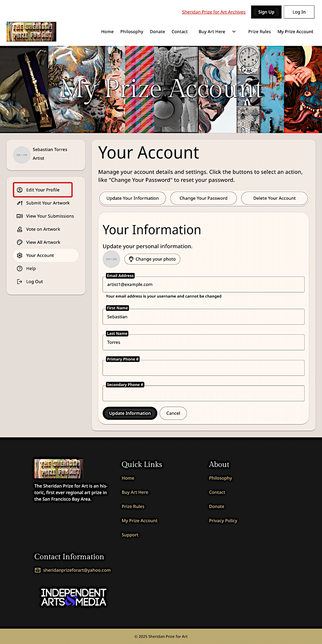
Task: Click the View Your Submissions gallery icon
Action: [19, 216]
